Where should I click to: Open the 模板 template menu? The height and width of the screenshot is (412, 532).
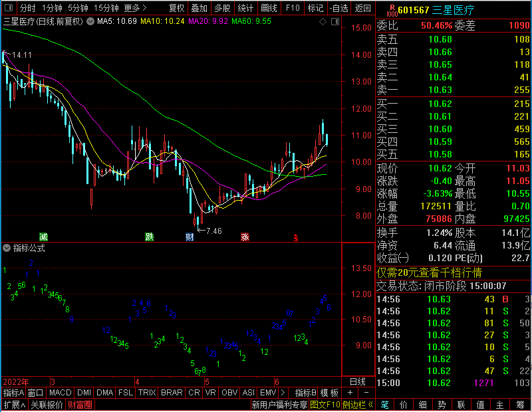[329, 393]
